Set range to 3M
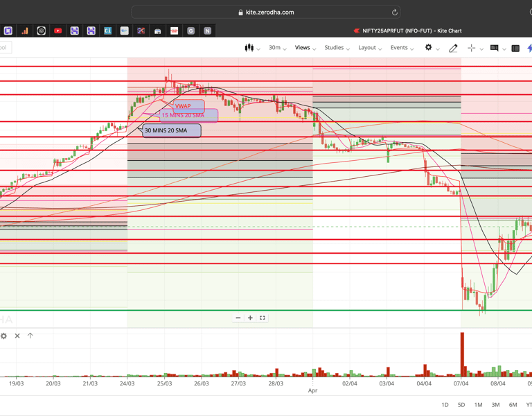The image size is (532, 416). [495, 405]
